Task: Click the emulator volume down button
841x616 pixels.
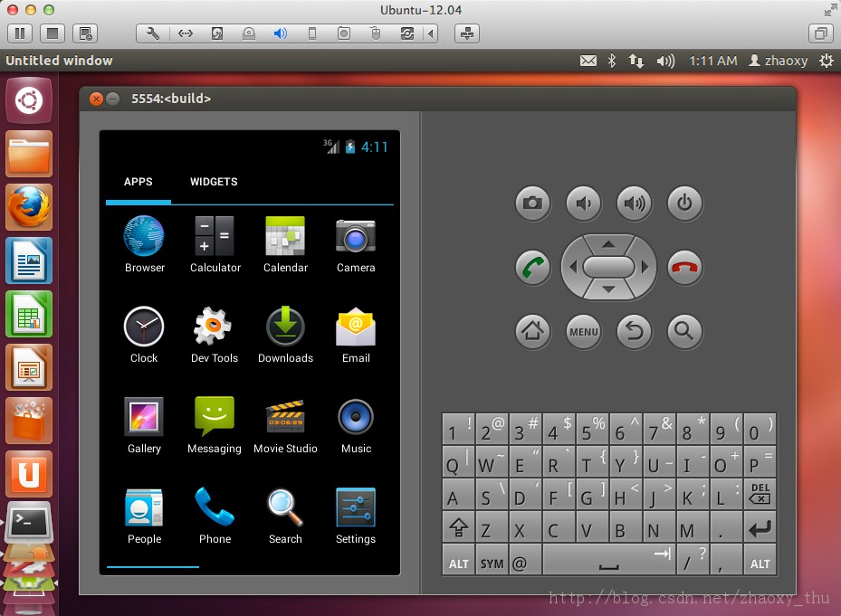Action: [x=584, y=204]
